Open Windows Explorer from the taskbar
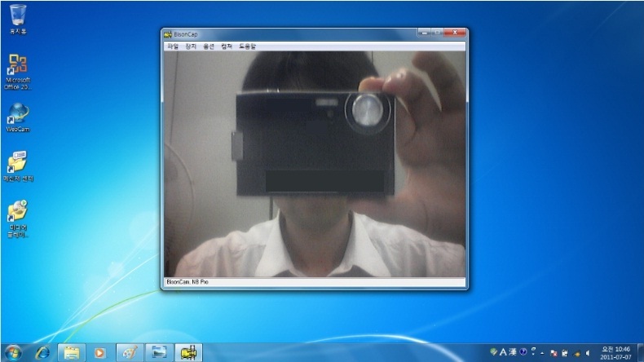 click(x=72, y=352)
